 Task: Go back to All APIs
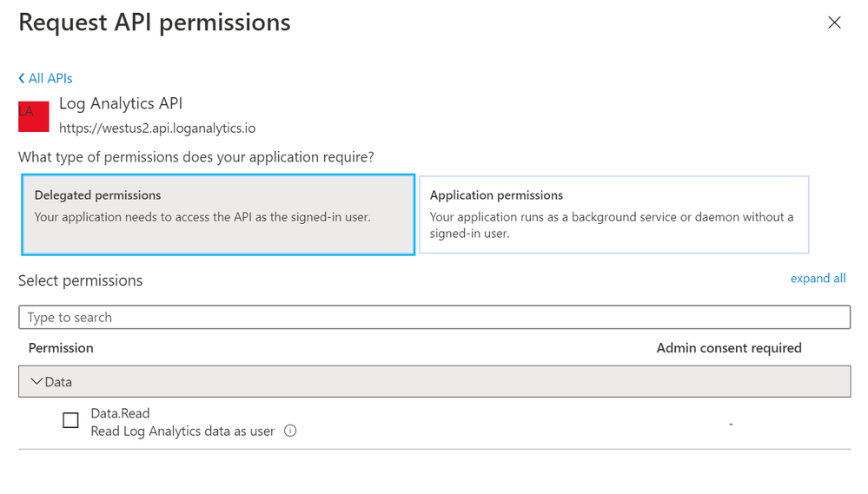coord(45,78)
